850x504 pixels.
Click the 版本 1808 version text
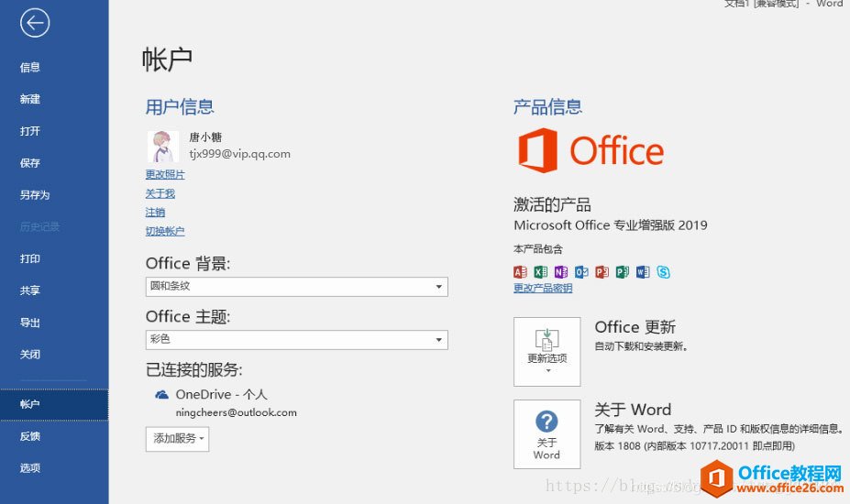[x=694, y=446]
